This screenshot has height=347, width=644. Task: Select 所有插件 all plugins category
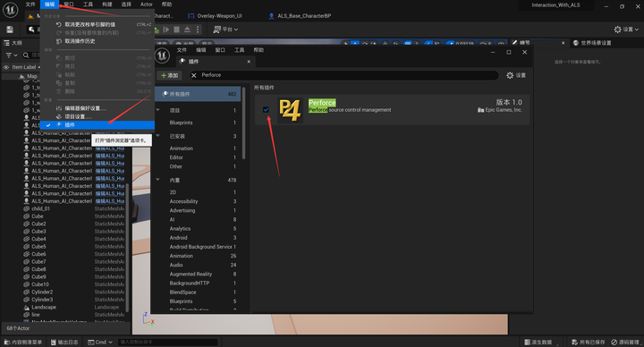(198, 94)
